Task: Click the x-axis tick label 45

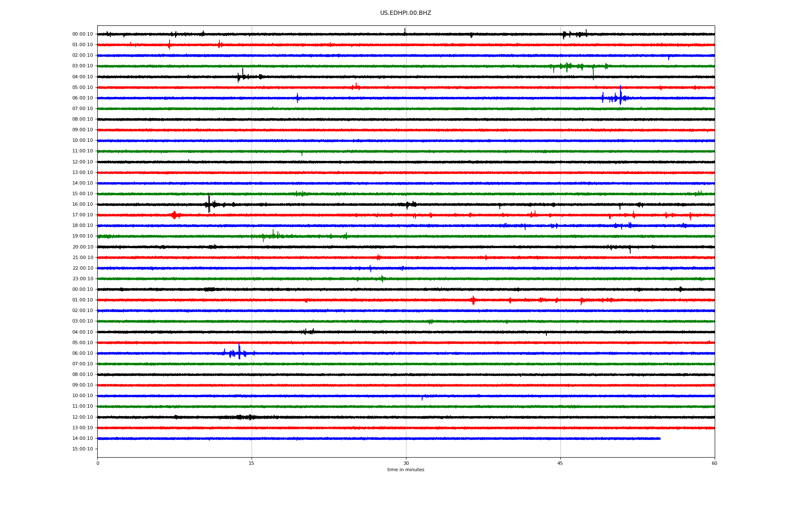Action: 560,464
